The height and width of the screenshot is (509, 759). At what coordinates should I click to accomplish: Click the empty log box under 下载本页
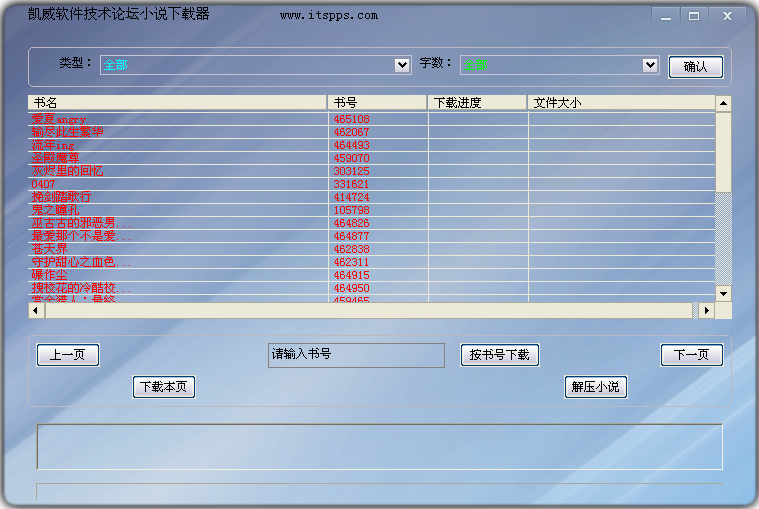click(380, 447)
